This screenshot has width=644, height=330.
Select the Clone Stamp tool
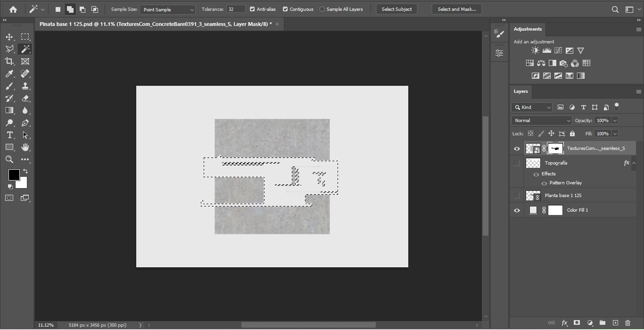25,86
